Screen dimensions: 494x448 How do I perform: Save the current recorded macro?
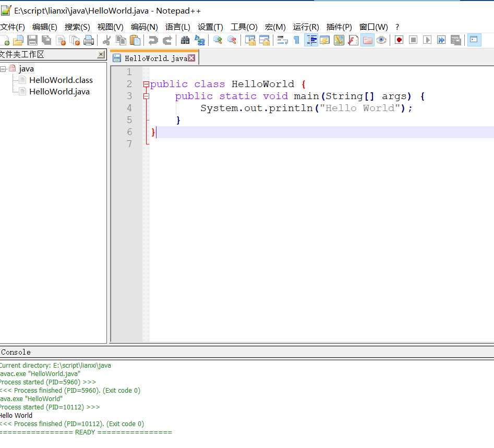(455, 40)
